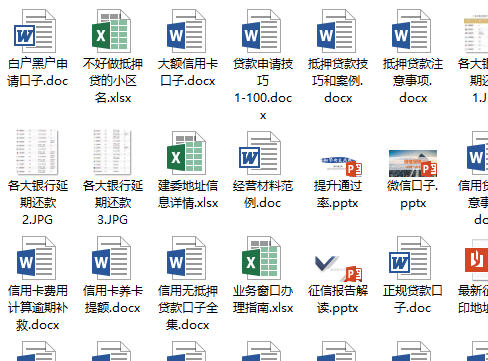Image resolution: width=488 pixels, height=361 pixels.
Task: Click the label 信用卡养卡提额.docx
Action: pos(113,299)
